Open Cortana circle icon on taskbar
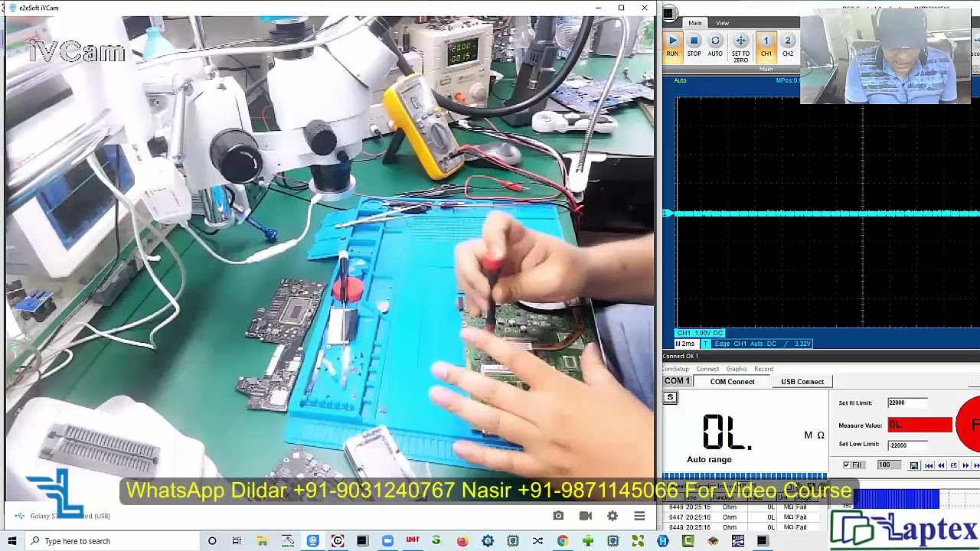This screenshot has height=551, width=980. coord(212,541)
